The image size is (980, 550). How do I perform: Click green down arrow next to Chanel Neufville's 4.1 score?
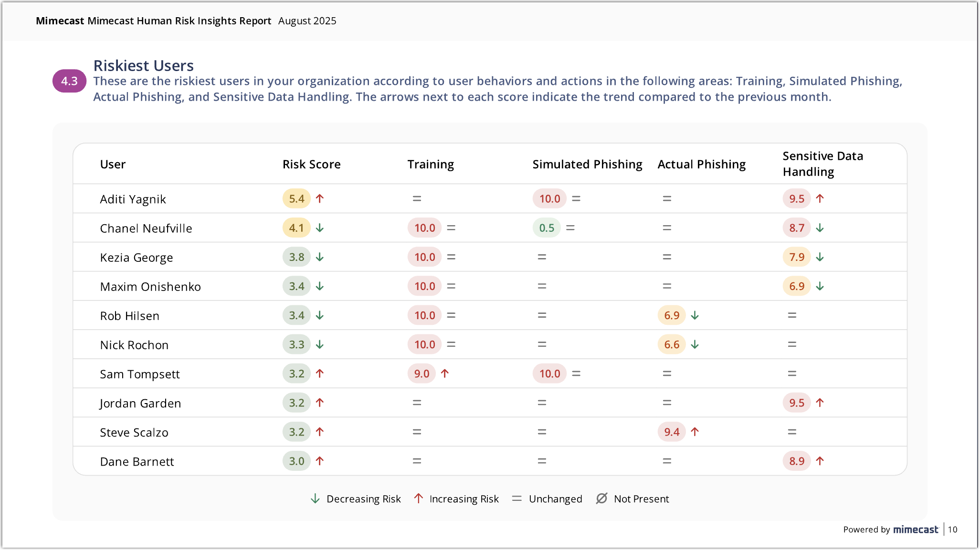(320, 228)
